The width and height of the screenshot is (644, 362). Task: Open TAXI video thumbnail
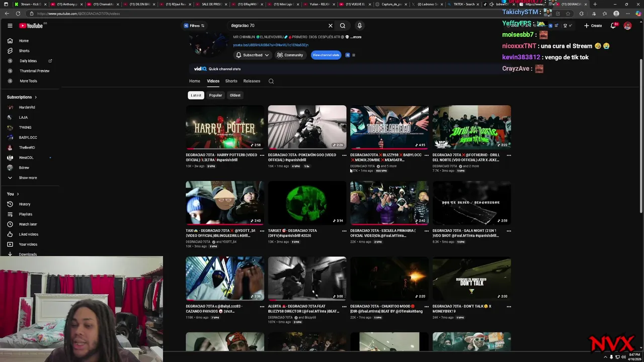click(225, 203)
